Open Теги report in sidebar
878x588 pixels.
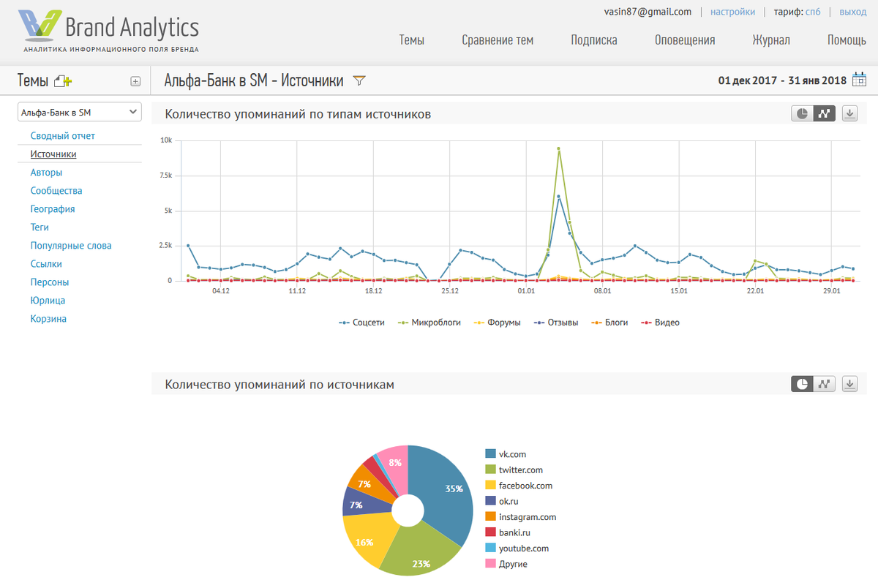[x=40, y=227]
